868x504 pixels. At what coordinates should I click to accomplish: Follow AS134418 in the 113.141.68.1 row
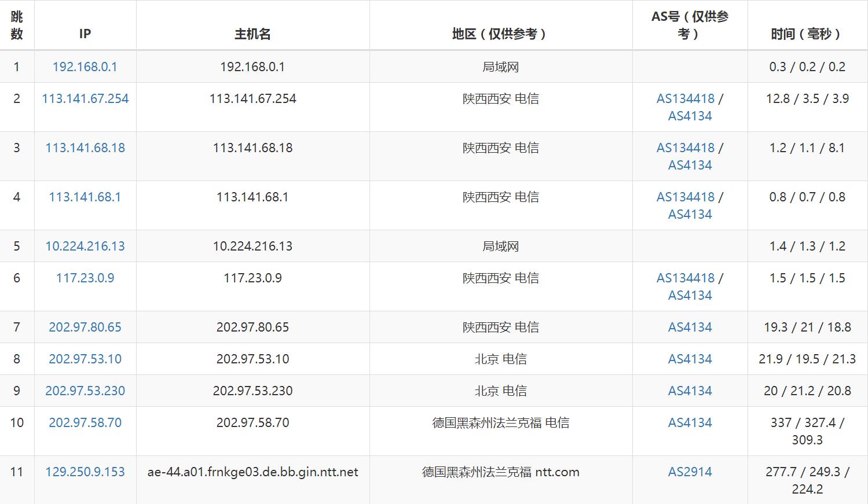[x=686, y=197]
